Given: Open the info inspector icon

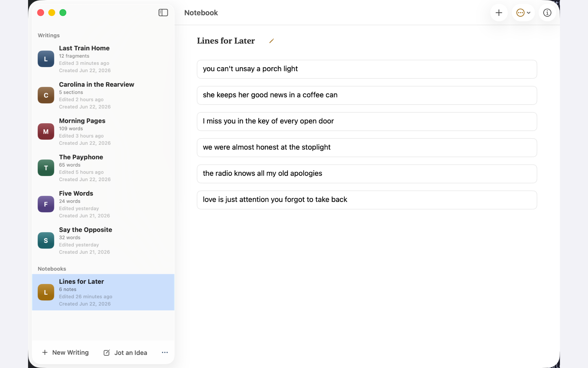Looking at the screenshot, I should tap(547, 13).
